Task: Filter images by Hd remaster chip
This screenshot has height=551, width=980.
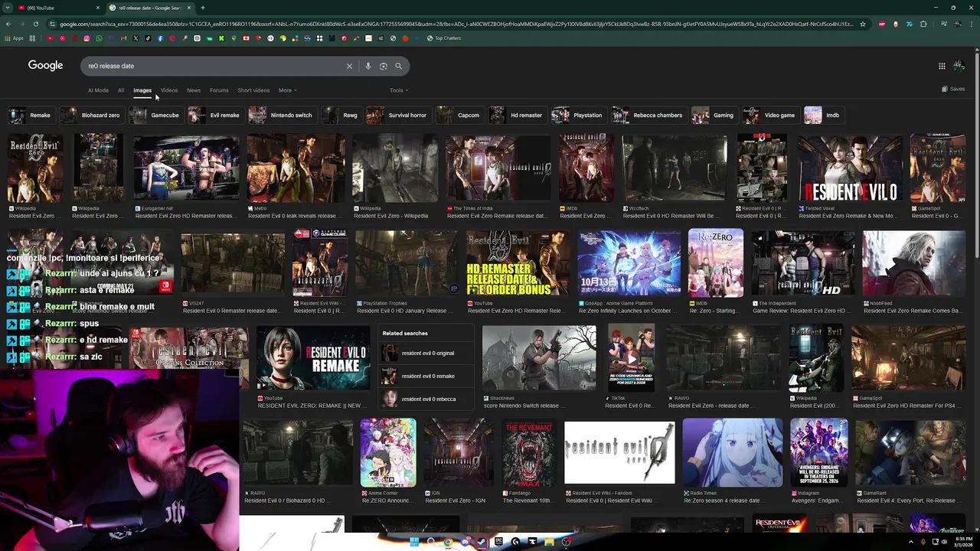Action: [517, 116]
